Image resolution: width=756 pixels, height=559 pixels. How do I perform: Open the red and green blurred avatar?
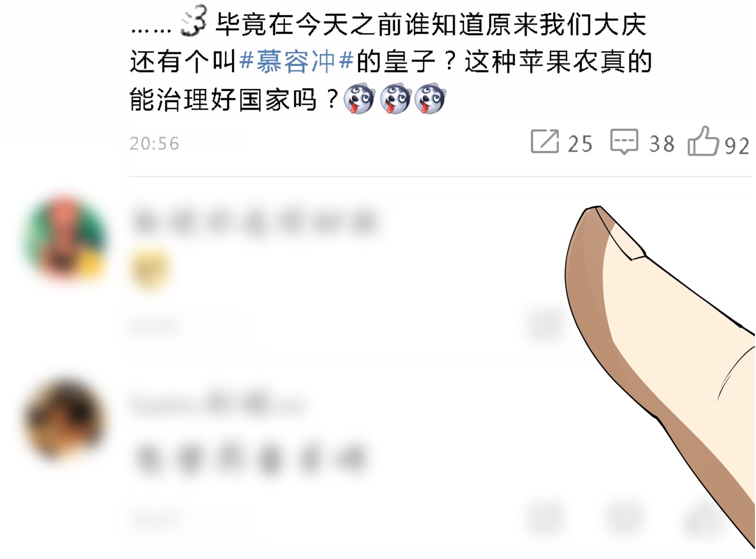coord(65,237)
